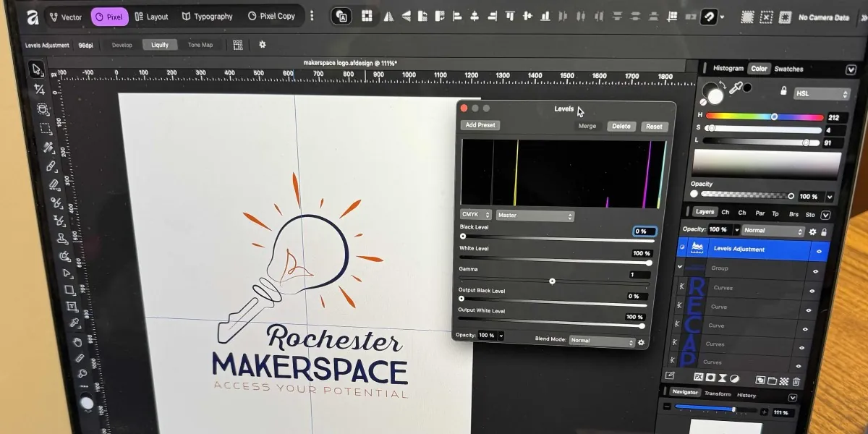Click the gear icon in the context toolbar
The height and width of the screenshot is (434, 868).
262,45
